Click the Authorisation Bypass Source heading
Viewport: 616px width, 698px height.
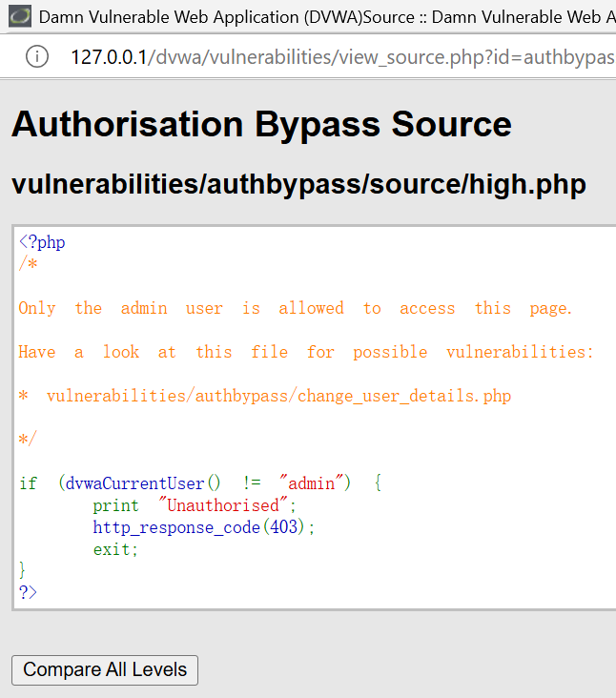point(261,124)
